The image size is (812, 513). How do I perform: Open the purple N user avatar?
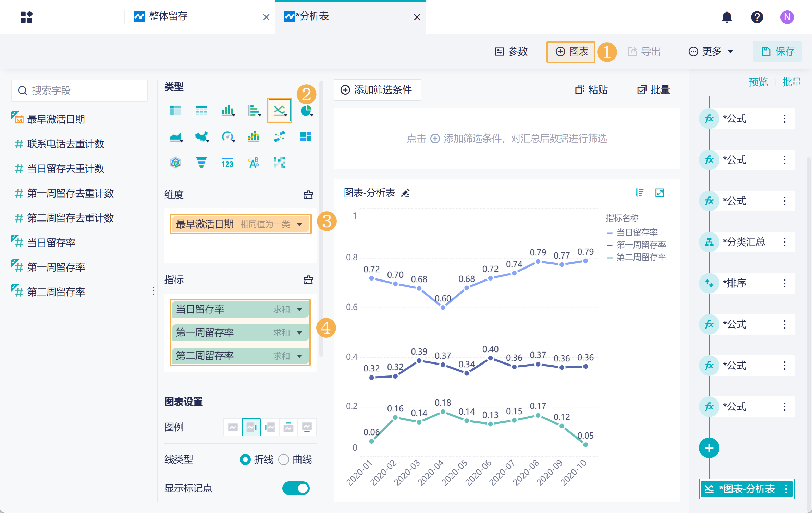[x=787, y=17]
